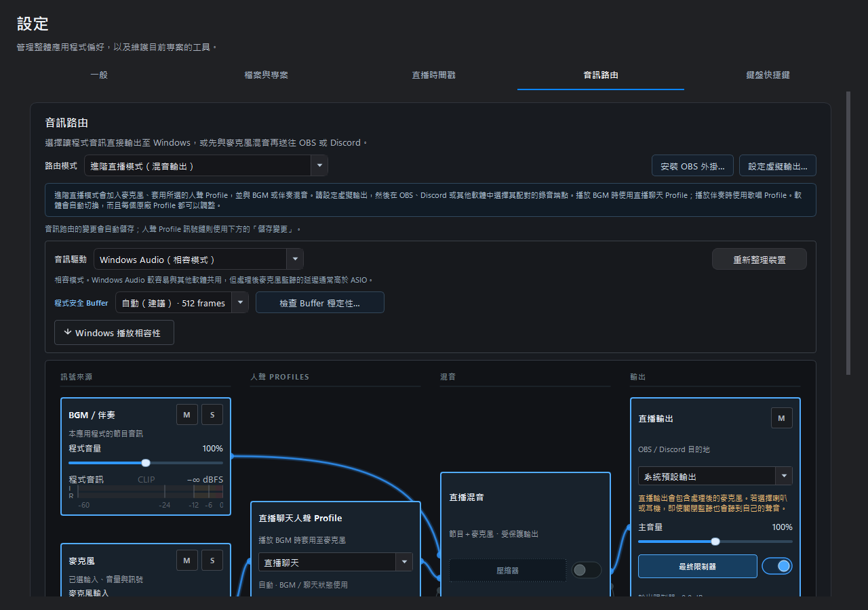The height and width of the screenshot is (610, 868).
Task: Click the 本應用程式的節目音訊 description
Action: [106, 433]
